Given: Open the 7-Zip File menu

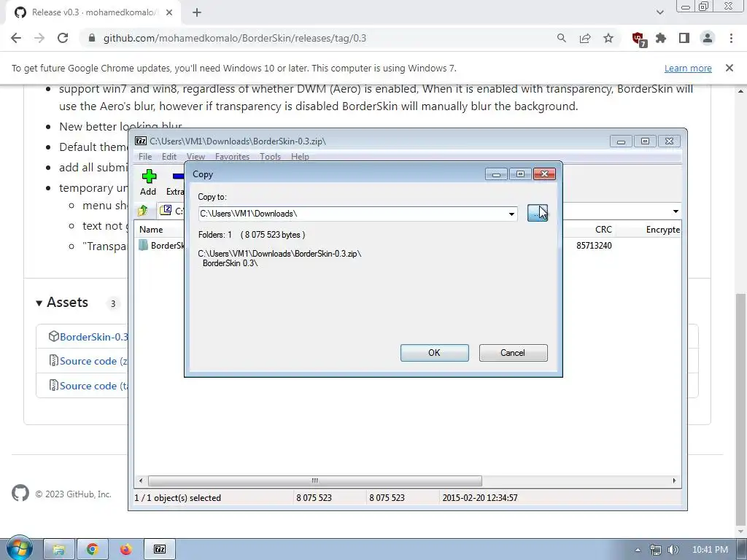Looking at the screenshot, I should click(x=145, y=157).
